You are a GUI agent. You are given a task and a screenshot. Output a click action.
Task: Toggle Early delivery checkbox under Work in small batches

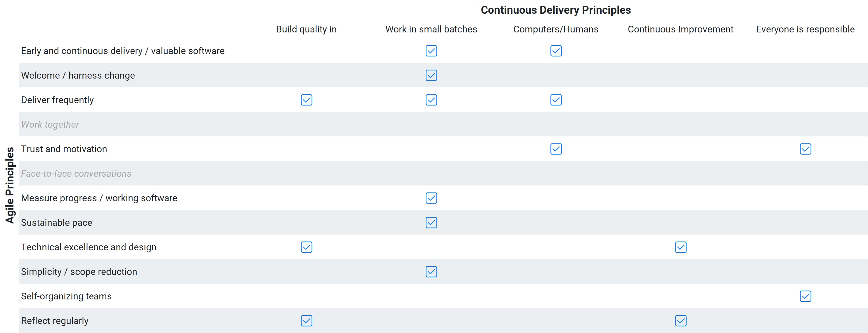431,51
